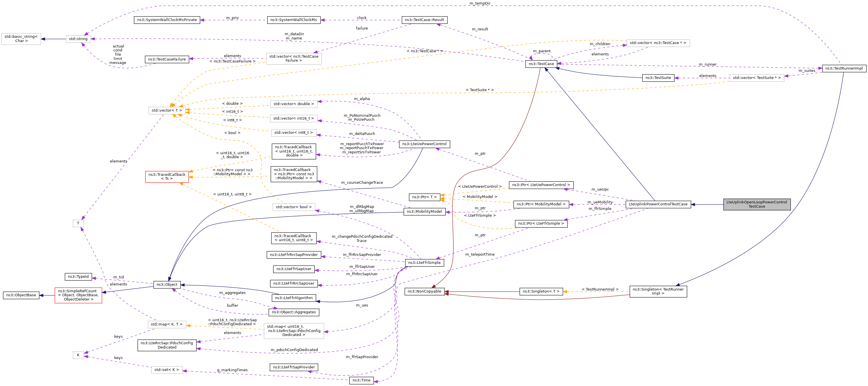Image resolution: width=868 pixels, height=386 pixels.
Task: Click the ns3::TestSuite node
Action: tap(658, 78)
